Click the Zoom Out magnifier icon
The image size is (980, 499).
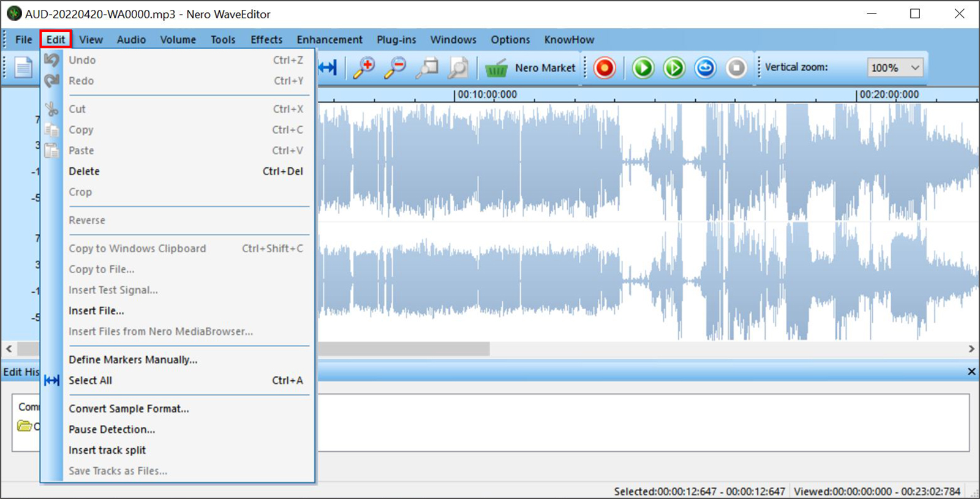coord(395,67)
